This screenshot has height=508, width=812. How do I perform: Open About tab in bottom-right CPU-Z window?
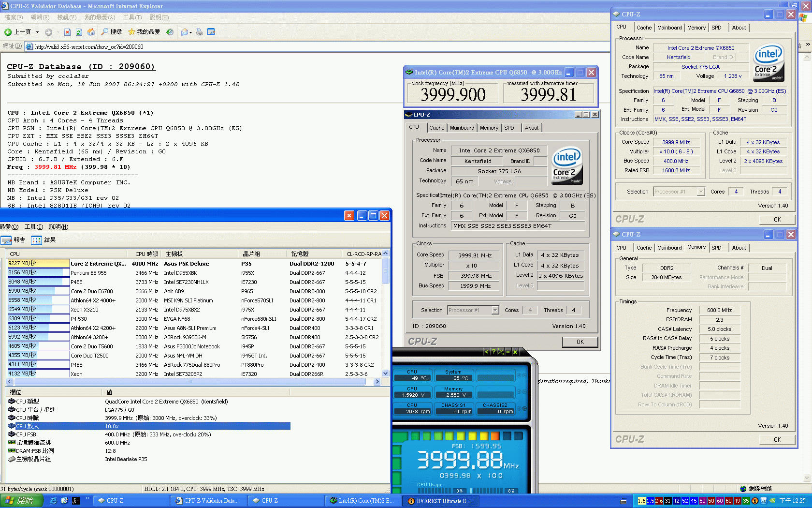point(739,248)
